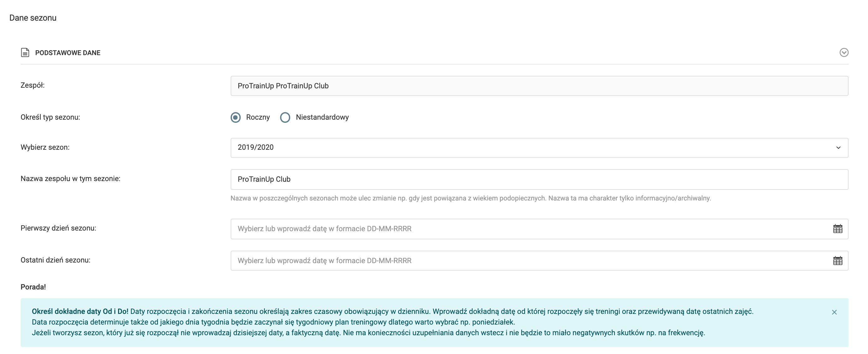The image size is (868, 354).
Task: Collapse the PODSTAWOWE DANE section
Action: (x=844, y=53)
